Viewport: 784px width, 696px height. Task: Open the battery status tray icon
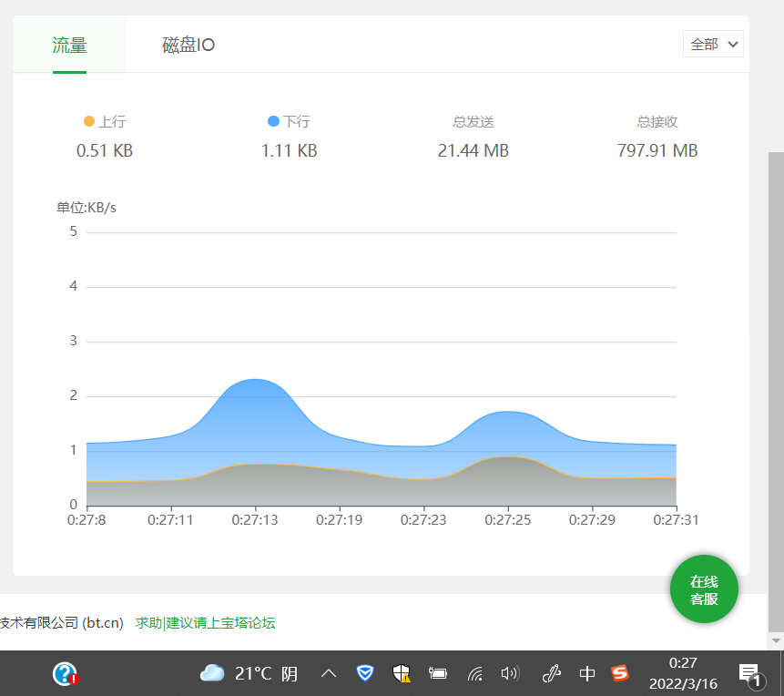437,673
